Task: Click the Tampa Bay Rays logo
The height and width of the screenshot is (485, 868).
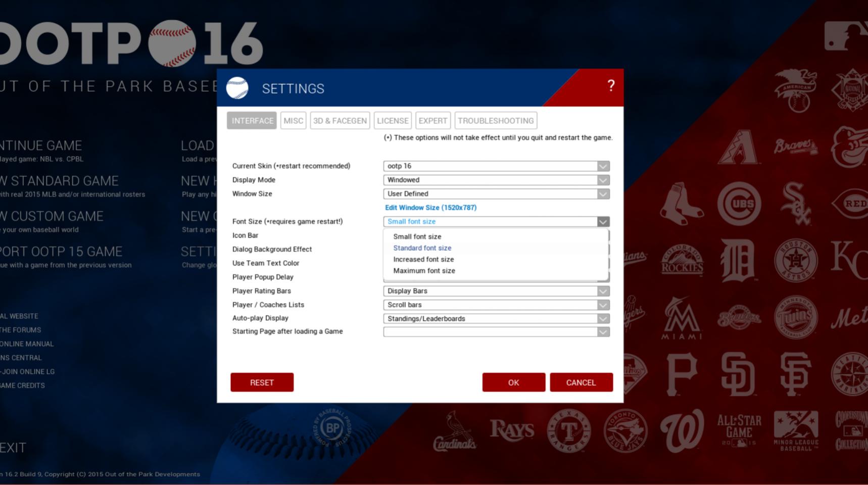Action: click(512, 430)
